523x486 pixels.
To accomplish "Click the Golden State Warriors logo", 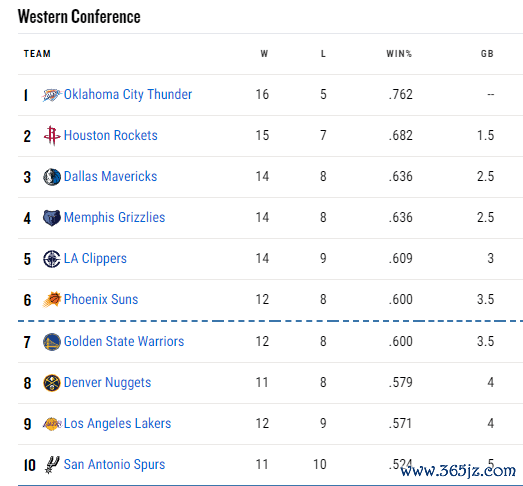I will click(52, 342).
